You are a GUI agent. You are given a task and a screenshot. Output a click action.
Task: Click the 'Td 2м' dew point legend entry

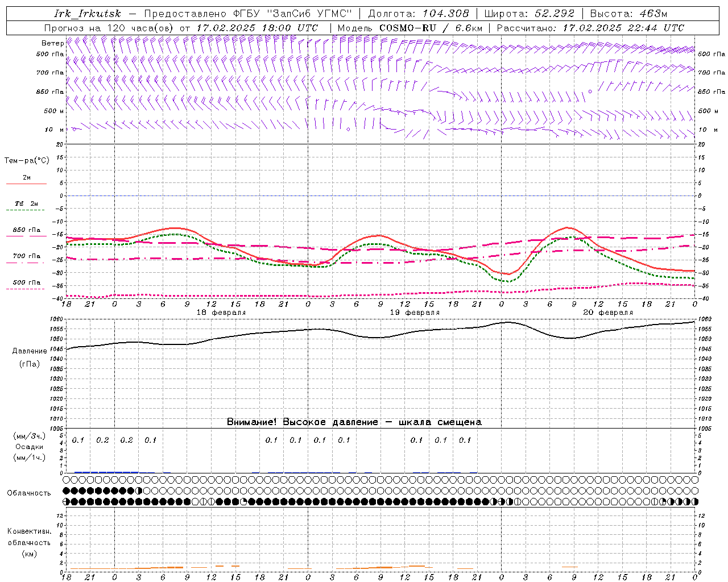pyautogui.click(x=27, y=203)
